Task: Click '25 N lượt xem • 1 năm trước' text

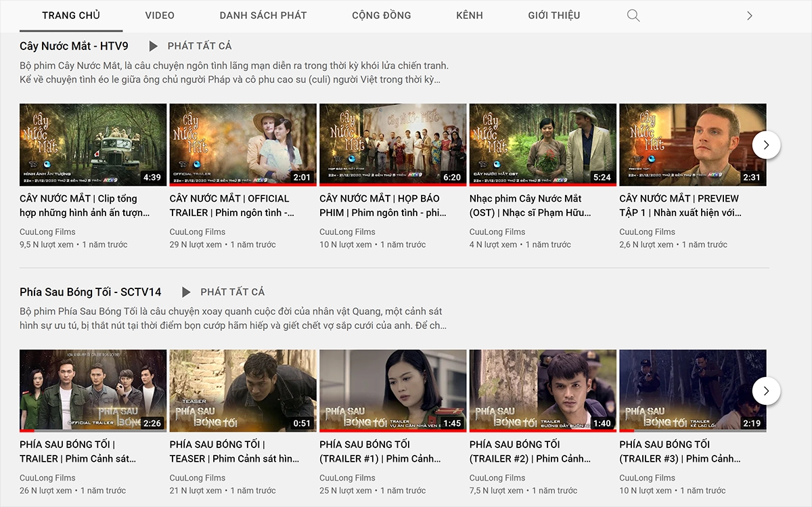Action: pos(373,491)
